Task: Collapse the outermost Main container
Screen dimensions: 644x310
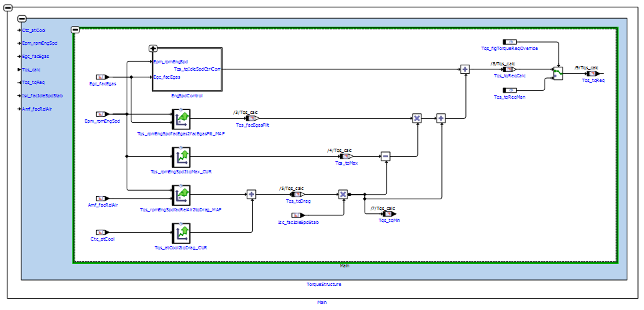Action: click(x=9, y=7)
